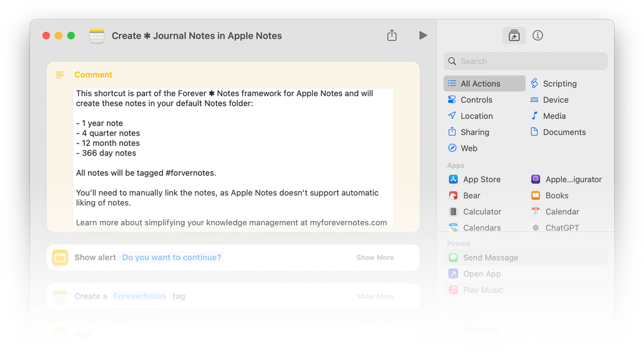644x361 pixels.
Task: Click the Pinned section heading
Action: click(459, 244)
